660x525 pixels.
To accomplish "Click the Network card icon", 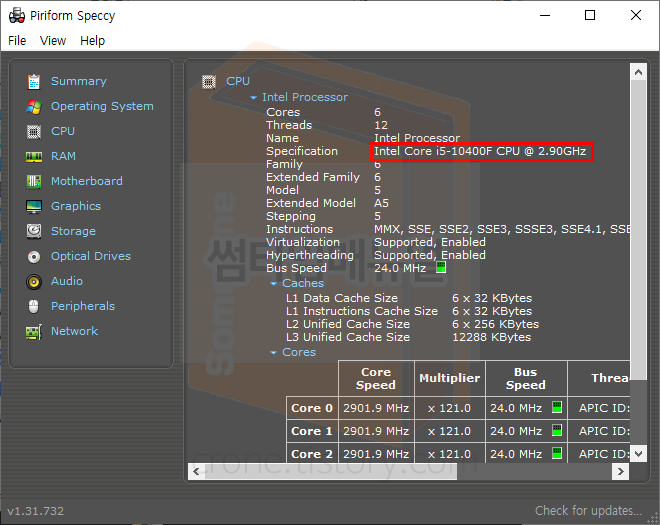I will 34,332.
